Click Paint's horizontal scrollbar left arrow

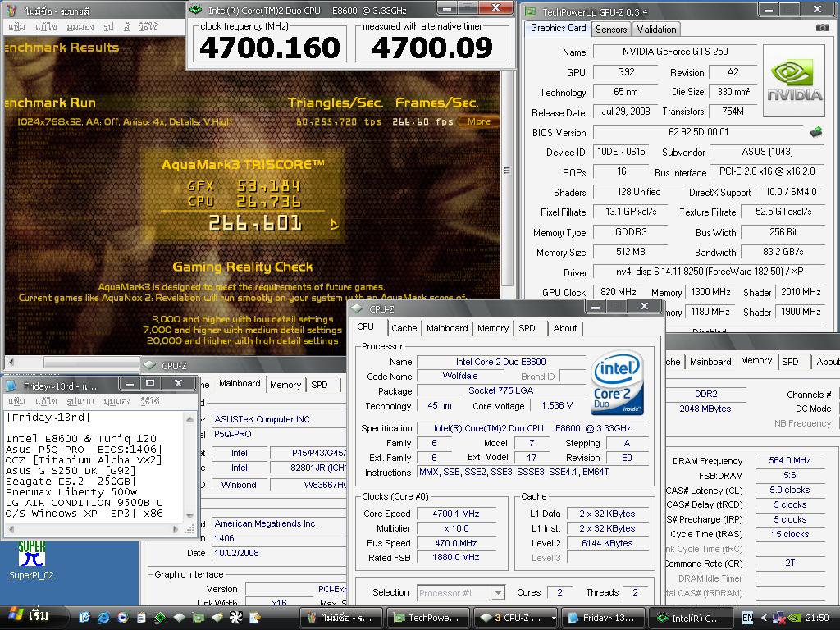coord(11,362)
